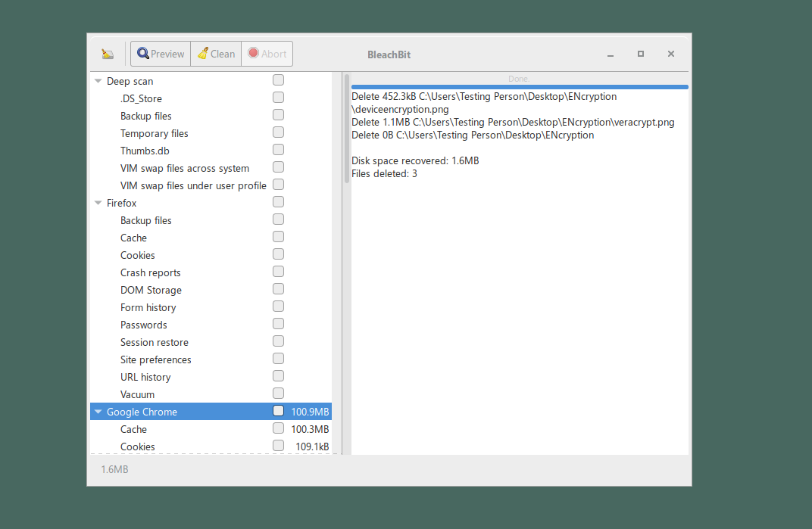
Task: Close the BleachBit window
Action: tap(670, 54)
